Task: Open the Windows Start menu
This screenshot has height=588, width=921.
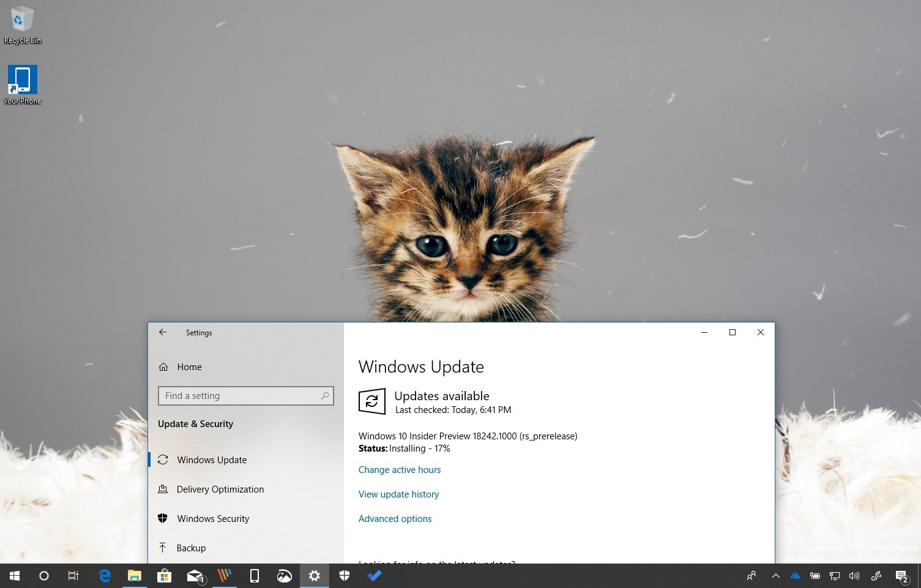Action: click(x=15, y=576)
